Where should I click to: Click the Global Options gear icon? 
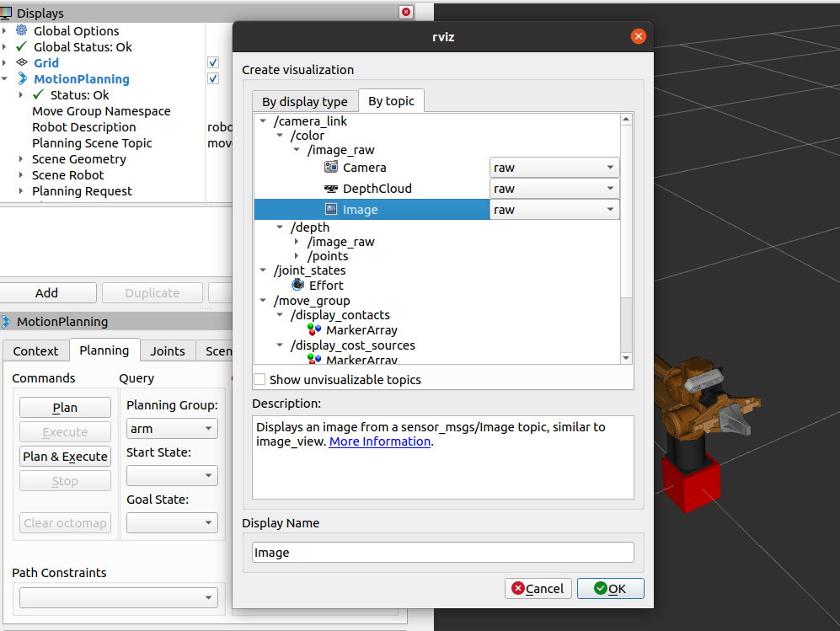point(21,30)
